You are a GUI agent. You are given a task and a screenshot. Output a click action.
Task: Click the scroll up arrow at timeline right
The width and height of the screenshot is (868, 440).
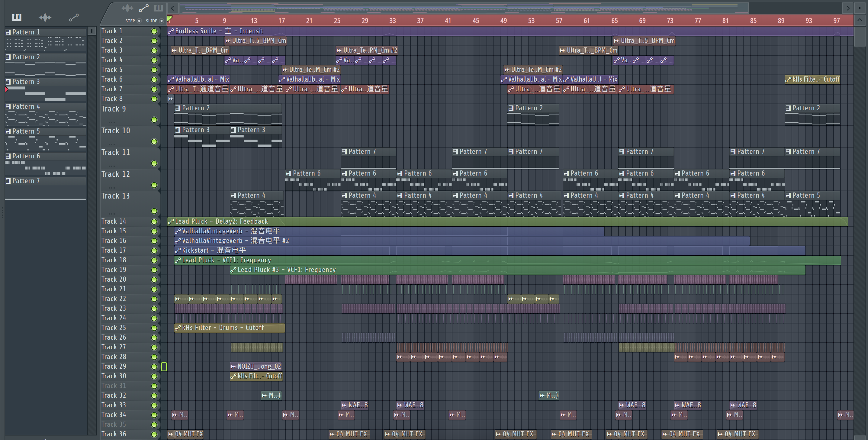click(x=860, y=20)
